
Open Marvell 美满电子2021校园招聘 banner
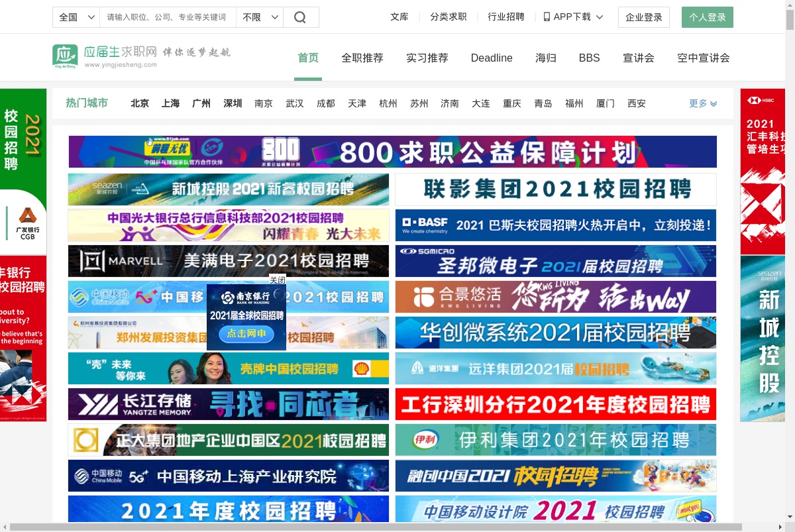pos(229,261)
